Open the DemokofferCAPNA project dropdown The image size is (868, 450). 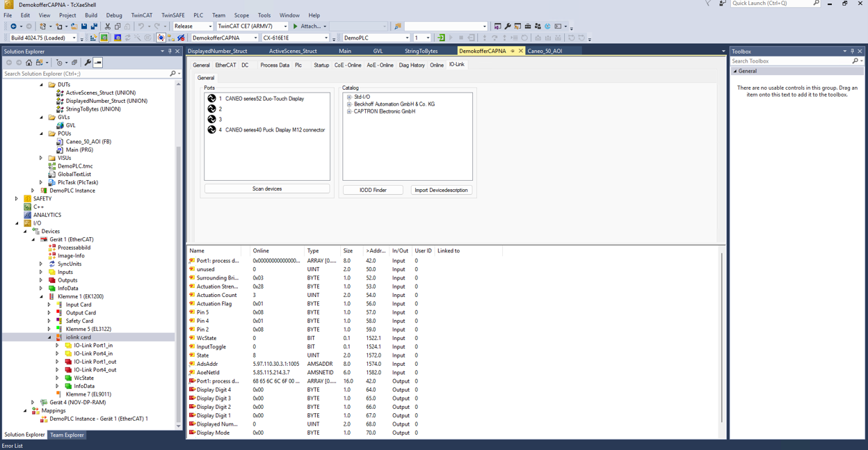pos(255,38)
